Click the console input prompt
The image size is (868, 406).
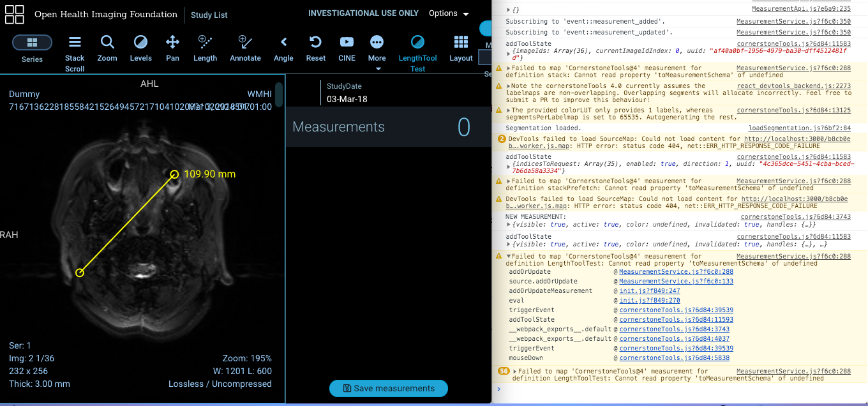click(x=683, y=389)
